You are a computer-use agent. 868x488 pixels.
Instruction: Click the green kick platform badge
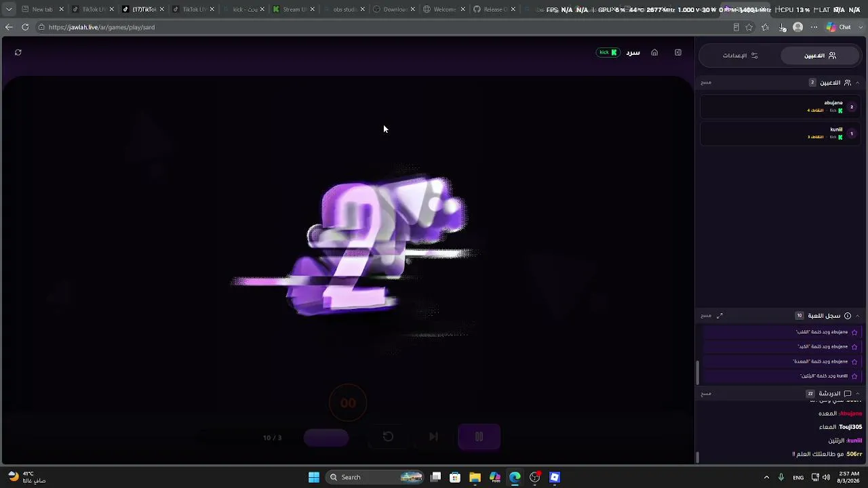(x=608, y=52)
